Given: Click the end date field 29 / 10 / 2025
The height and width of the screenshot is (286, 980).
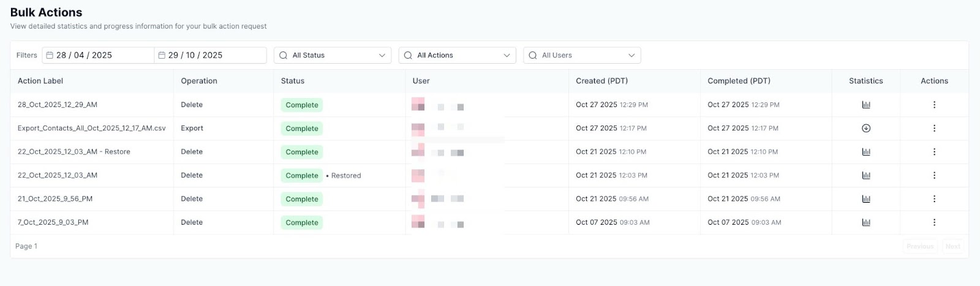Looking at the screenshot, I should (x=210, y=55).
